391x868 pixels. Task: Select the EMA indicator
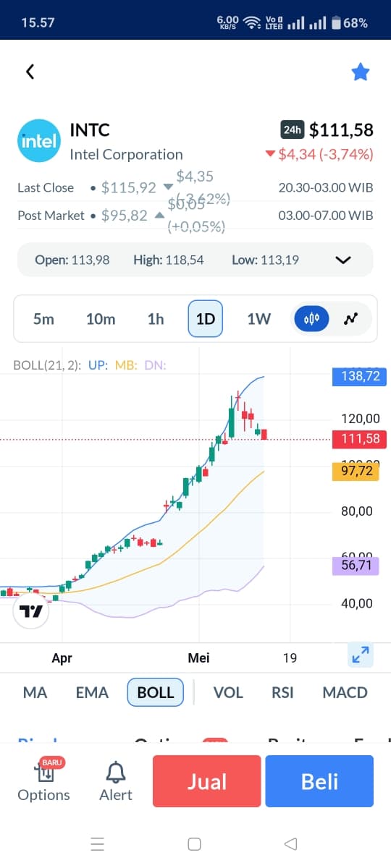click(x=92, y=692)
